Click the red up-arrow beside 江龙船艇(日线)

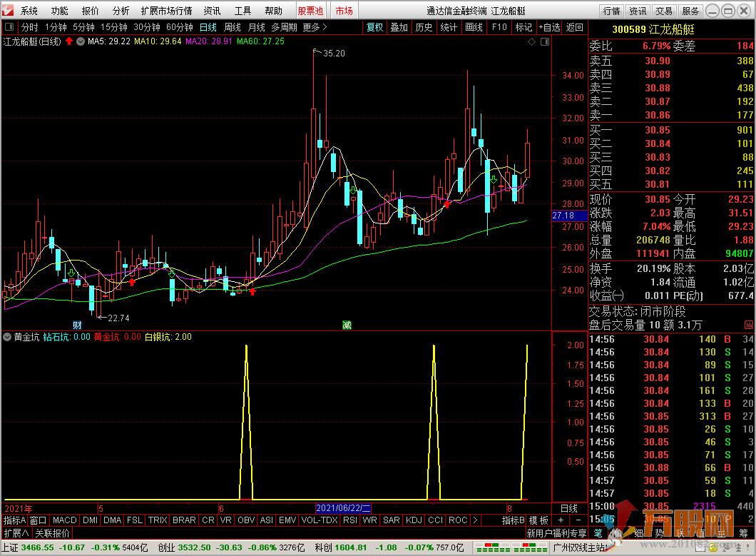(x=69, y=41)
